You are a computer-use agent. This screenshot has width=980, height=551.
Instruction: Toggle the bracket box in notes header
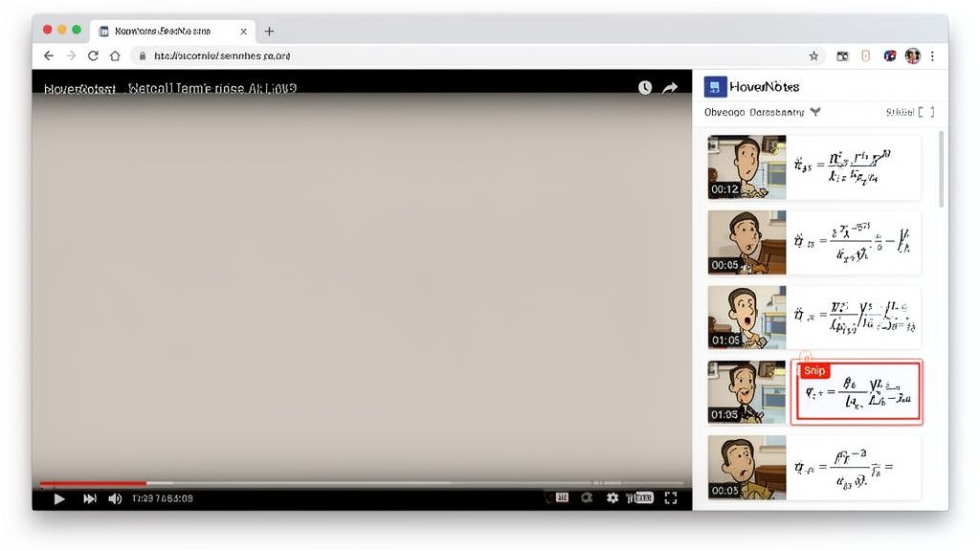pos(926,112)
